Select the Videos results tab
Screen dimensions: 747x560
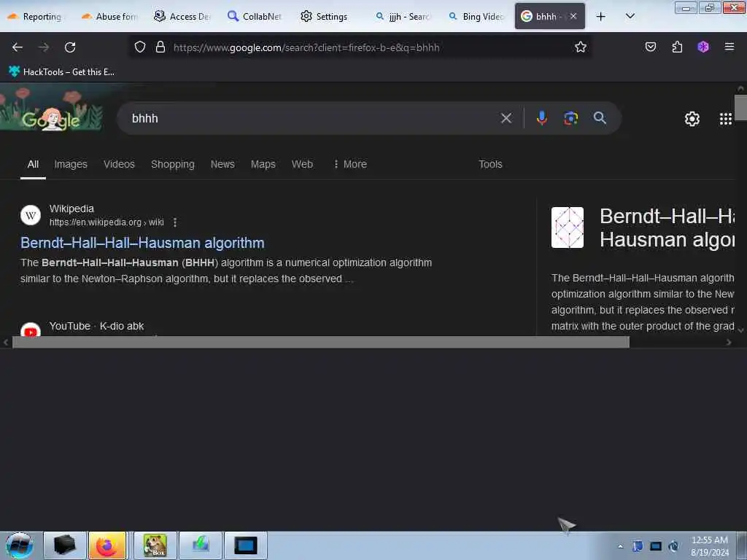coord(119,164)
